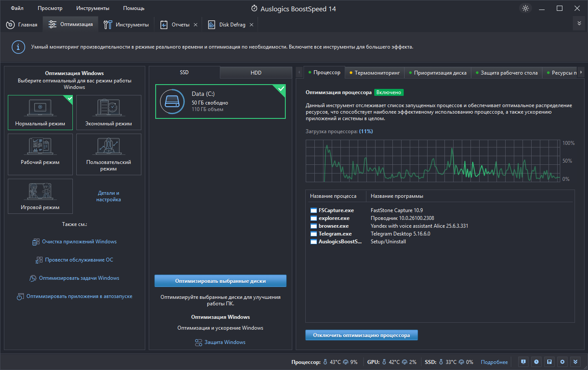Select Экономный режим mode tile
The image size is (588, 370).
tap(109, 113)
